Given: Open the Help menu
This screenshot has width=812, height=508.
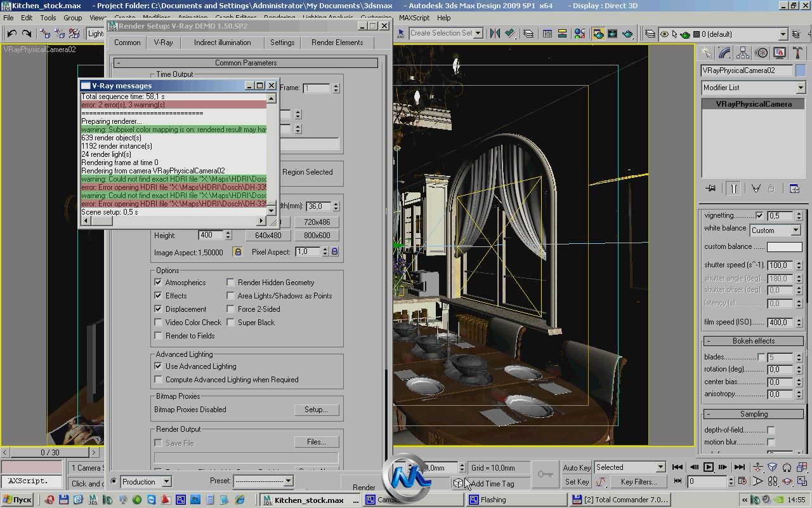Looking at the screenshot, I should click(443, 18).
